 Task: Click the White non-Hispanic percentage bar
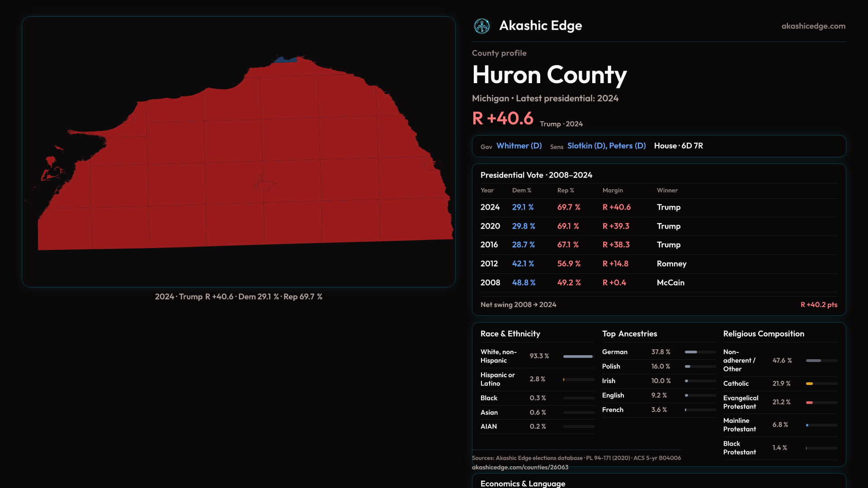[x=577, y=357]
